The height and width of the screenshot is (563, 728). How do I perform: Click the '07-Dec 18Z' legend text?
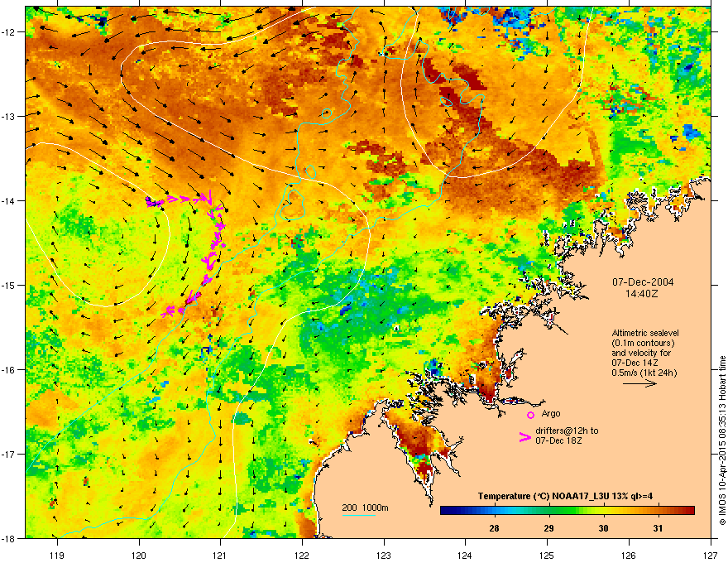[x=558, y=440]
